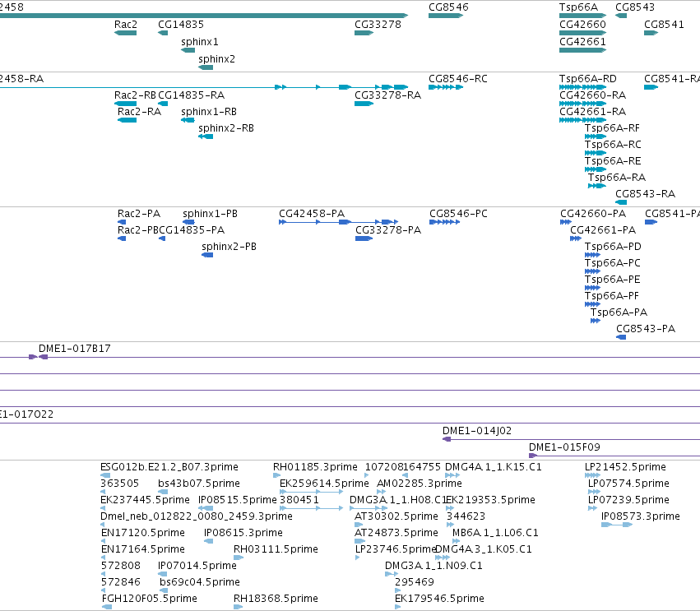
Task: Select the Rac2 gene label
Action: click(x=126, y=25)
